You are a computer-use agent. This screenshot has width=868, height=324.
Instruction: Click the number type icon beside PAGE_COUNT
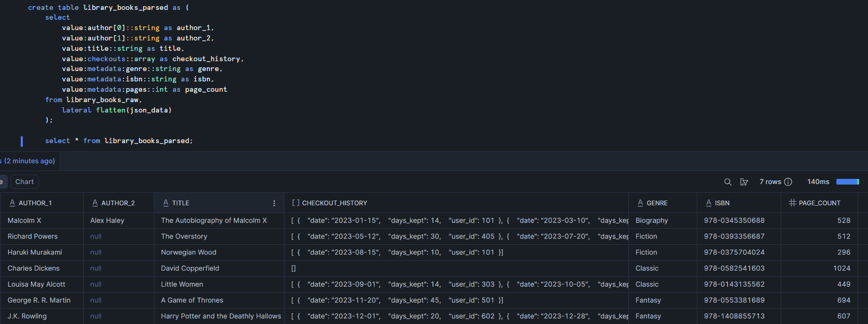[x=792, y=203]
